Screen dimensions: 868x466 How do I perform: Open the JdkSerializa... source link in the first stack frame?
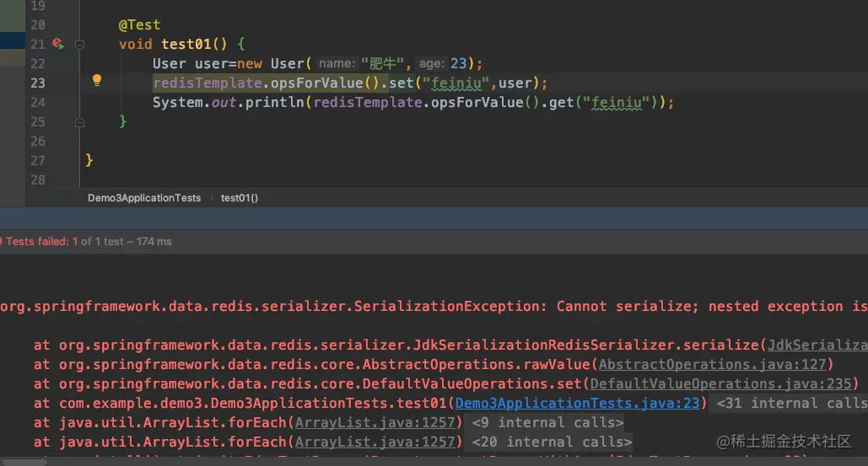click(817, 345)
